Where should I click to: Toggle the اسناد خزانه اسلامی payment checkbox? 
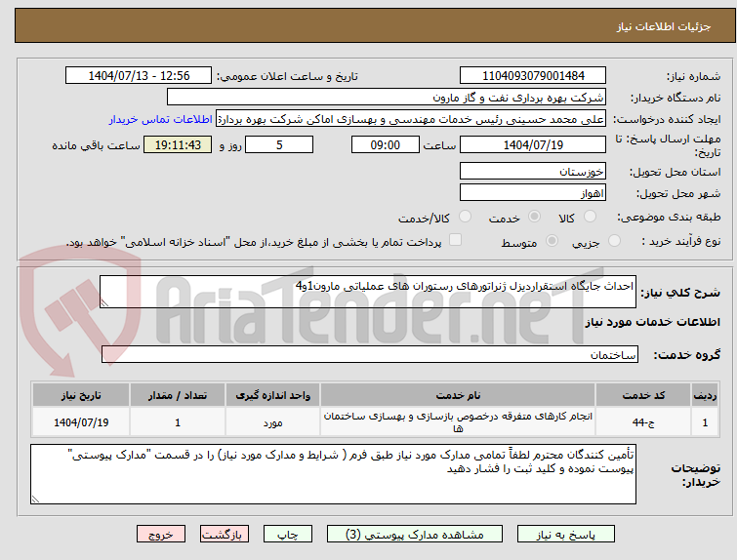tap(455, 240)
